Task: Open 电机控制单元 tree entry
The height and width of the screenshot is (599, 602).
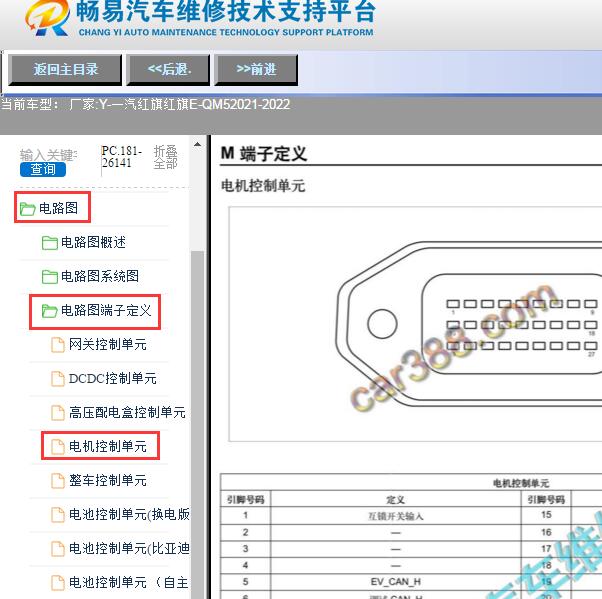Action: 108,446
